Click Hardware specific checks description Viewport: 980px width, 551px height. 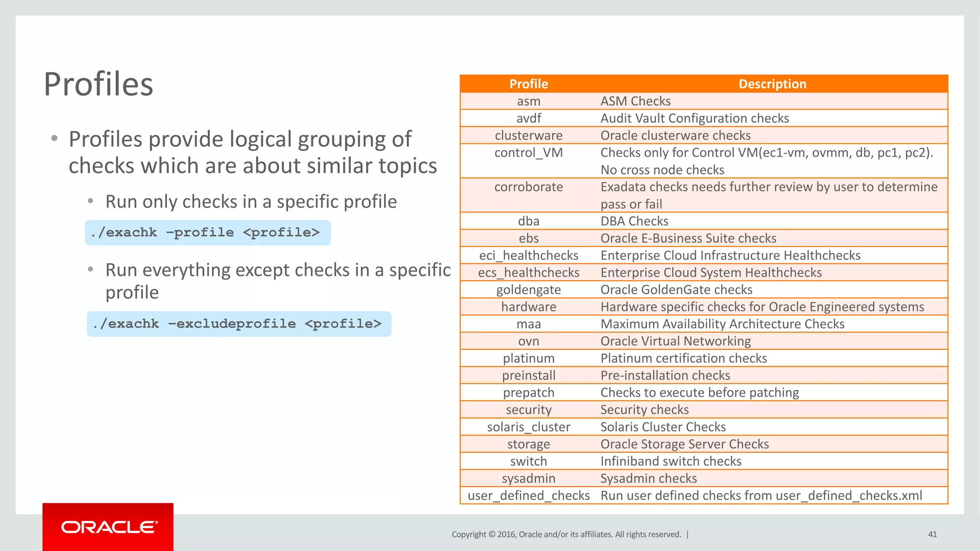762,307
